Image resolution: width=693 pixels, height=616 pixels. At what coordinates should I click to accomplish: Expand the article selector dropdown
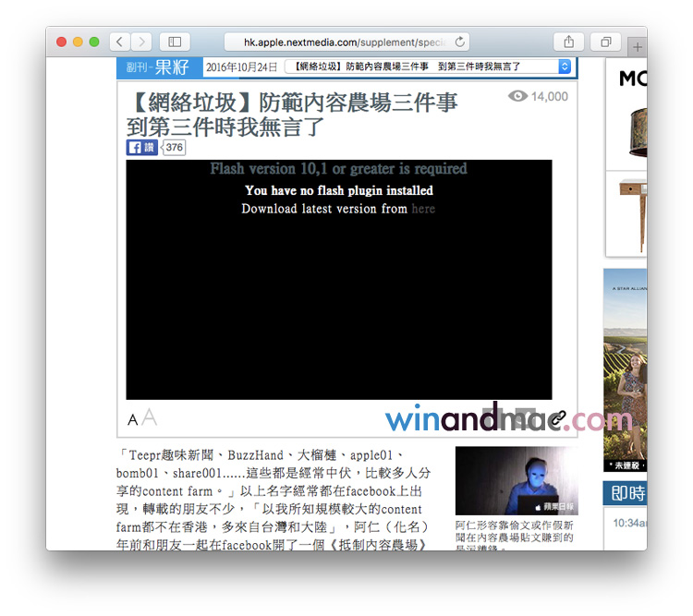[565, 66]
